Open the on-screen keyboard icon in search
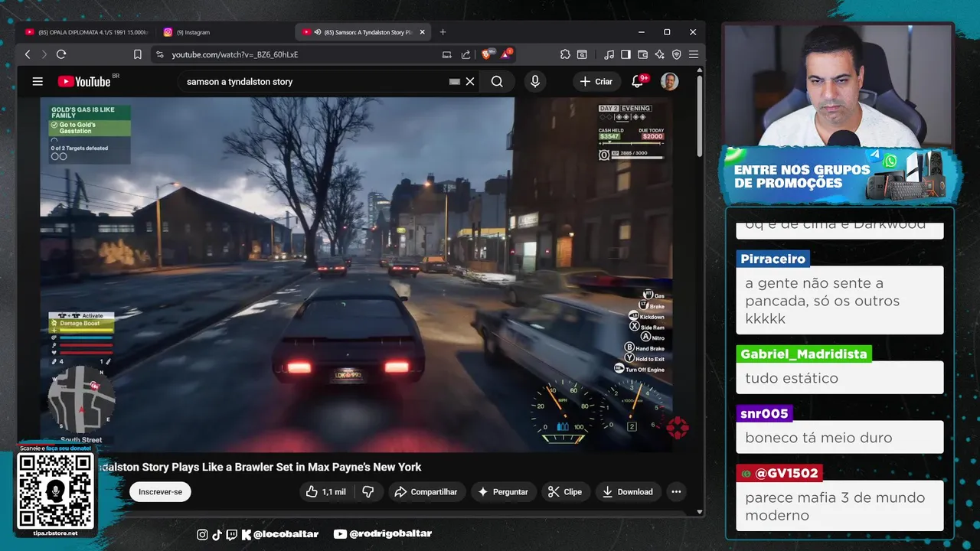 point(454,81)
